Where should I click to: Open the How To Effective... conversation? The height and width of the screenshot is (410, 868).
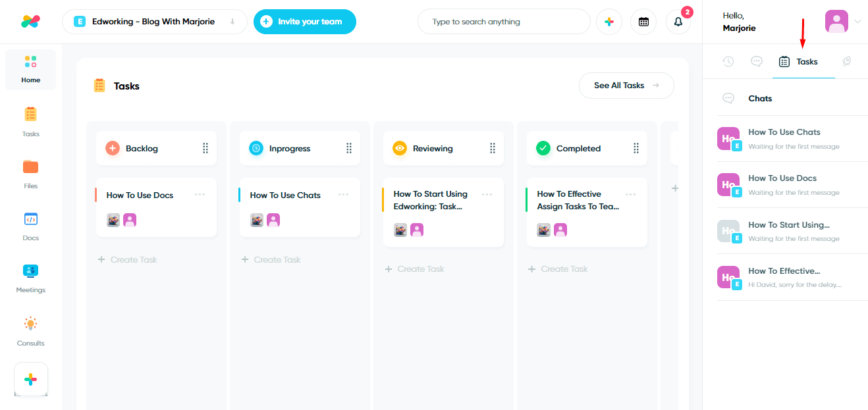point(792,277)
